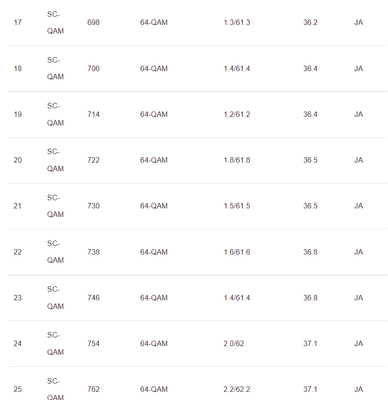
Task: Click SC-QAM type in row 23
Action: coord(55,298)
